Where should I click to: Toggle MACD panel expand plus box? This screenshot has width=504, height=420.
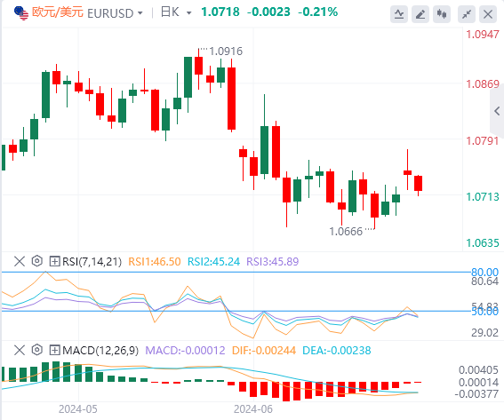pyautogui.click(x=54, y=350)
